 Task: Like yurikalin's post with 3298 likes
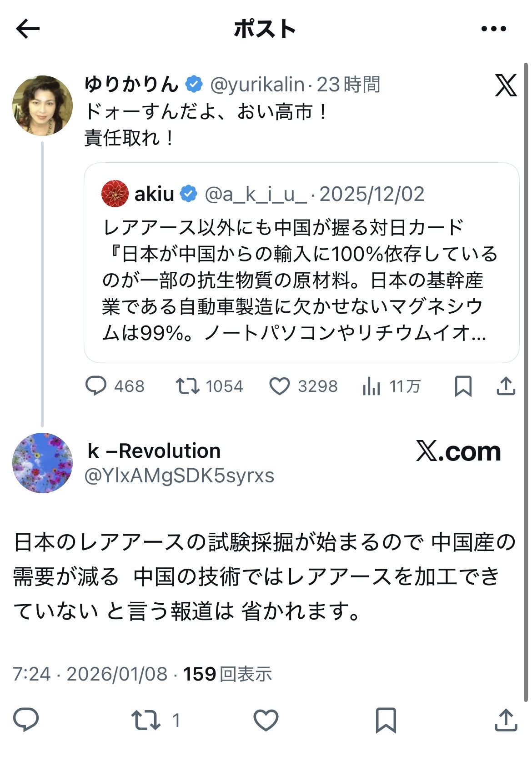(x=280, y=386)
